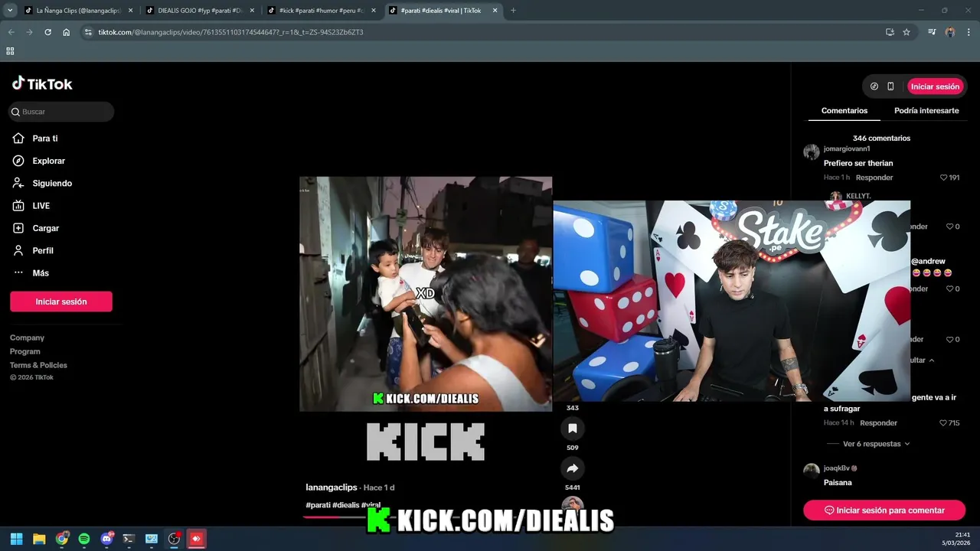Focus the Buscar search field
The image size is (980, 551).
pos(61,112)
